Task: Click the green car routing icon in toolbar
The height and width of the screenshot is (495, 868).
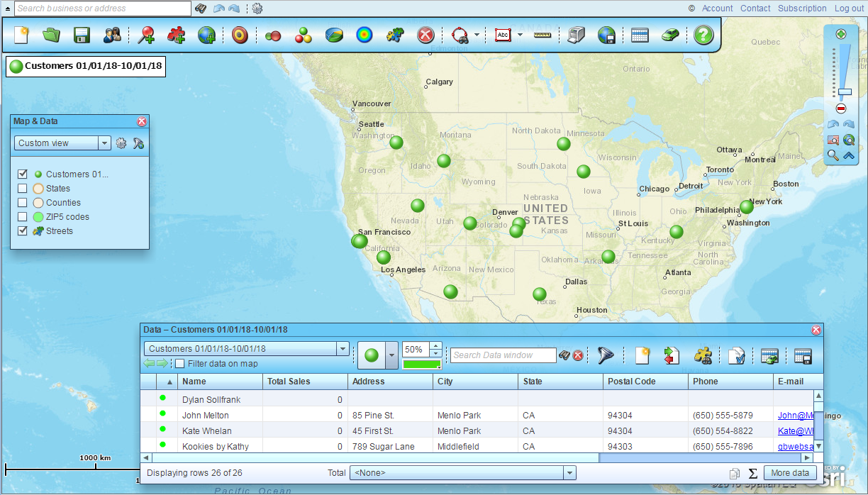Action: [670, 35]
